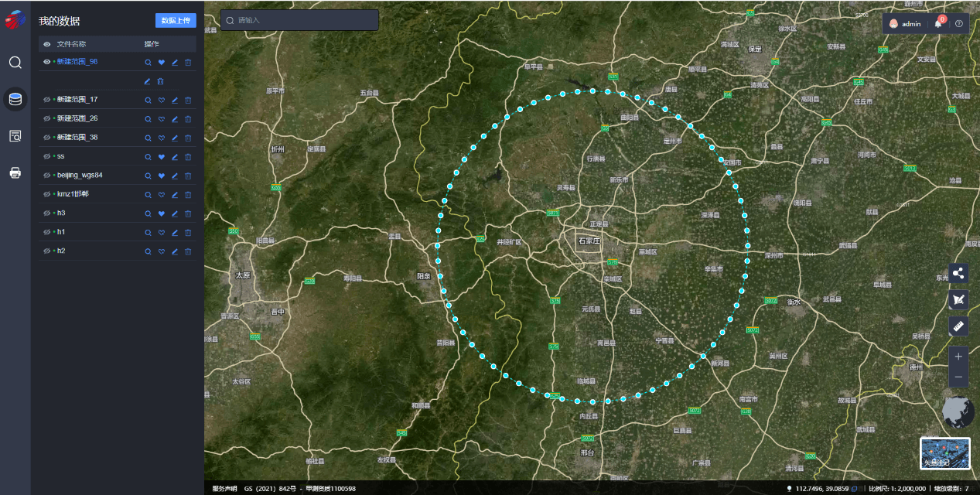Unfavorite h3 via filled heart icon

click(x=162, y=213)
